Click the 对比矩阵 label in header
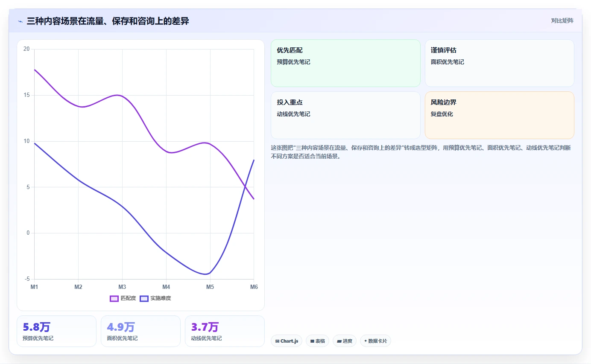591x364 pixels. click(562, 20)
